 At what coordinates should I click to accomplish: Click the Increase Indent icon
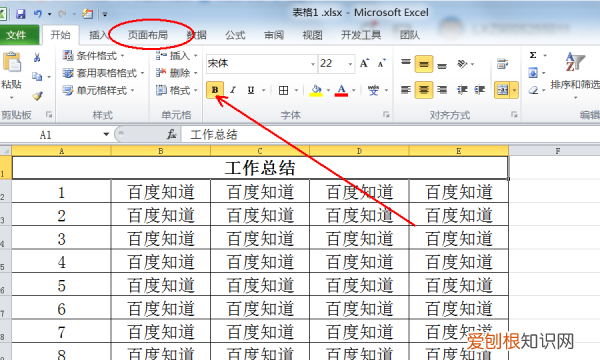click(479, 90)
